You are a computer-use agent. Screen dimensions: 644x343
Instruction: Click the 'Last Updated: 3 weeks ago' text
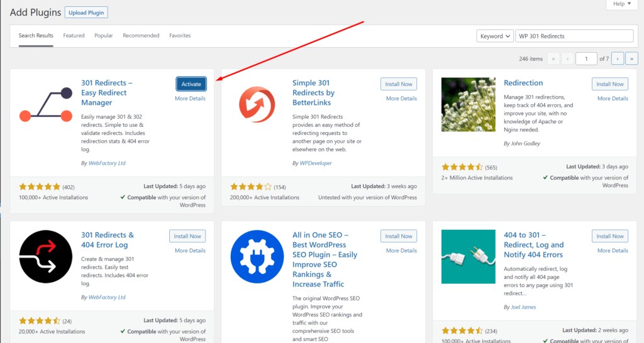384,187
